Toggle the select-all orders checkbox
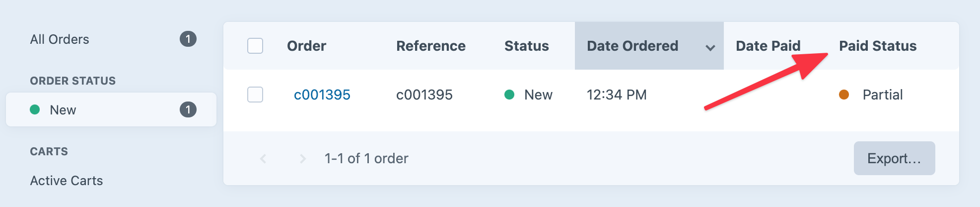Screen dimensions: 980x207 [x=255, y=46]
